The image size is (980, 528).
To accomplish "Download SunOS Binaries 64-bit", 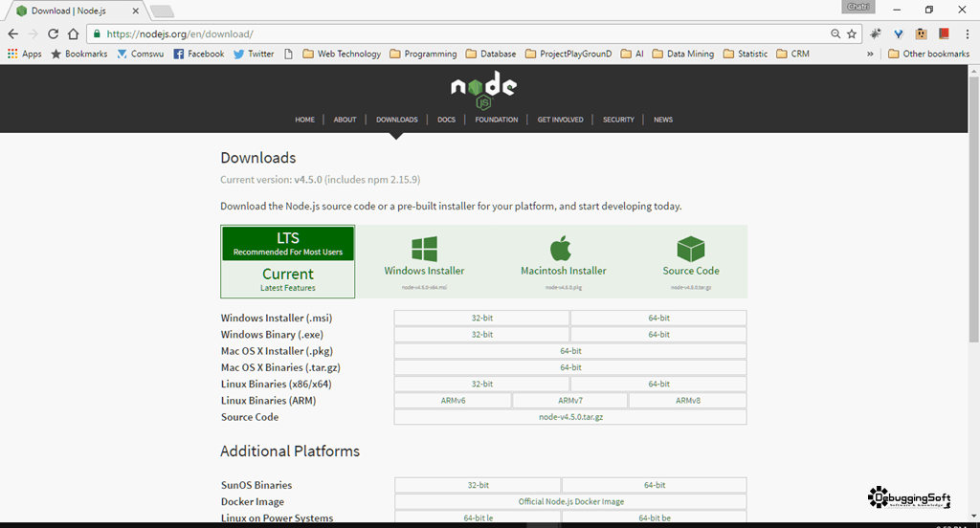I will [655, 485].
